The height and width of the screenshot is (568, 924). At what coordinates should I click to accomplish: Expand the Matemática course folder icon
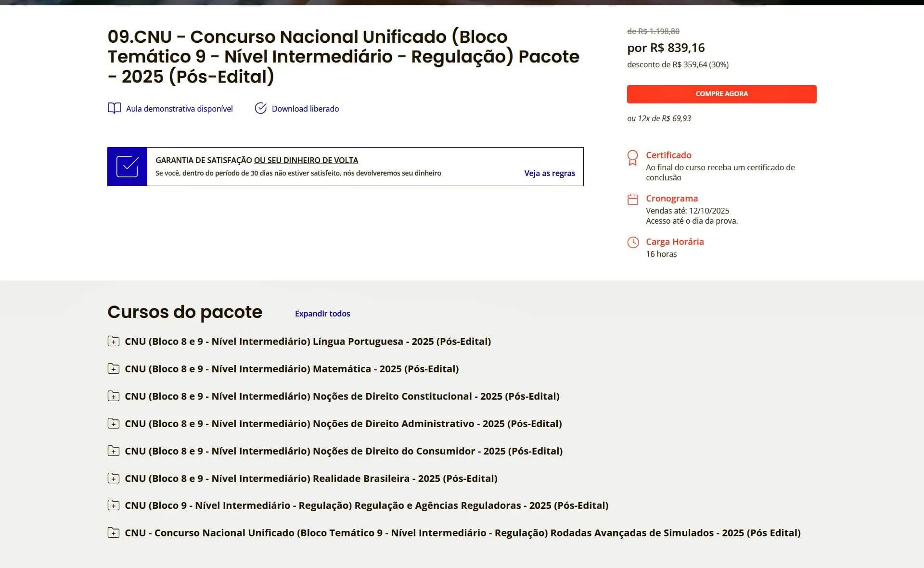tap(114, 369)
